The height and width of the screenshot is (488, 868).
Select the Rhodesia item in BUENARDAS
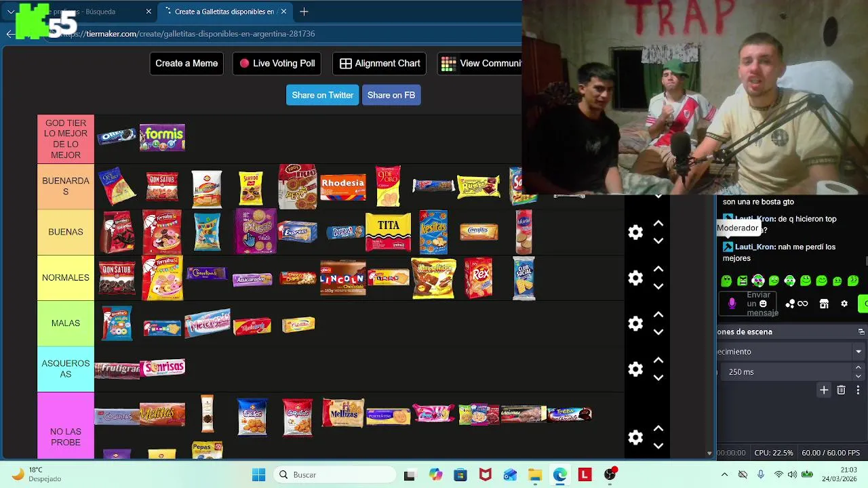(x=343, y=186)
